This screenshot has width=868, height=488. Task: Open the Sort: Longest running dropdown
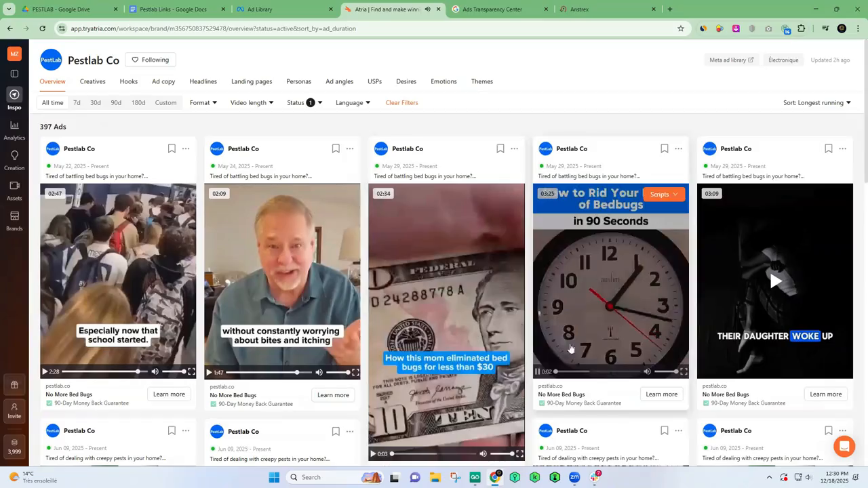coord(816,103)
